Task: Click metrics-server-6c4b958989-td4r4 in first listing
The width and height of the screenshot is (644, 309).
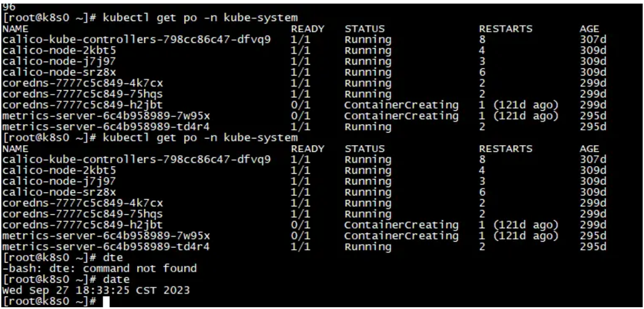Action: coord(106,127)
